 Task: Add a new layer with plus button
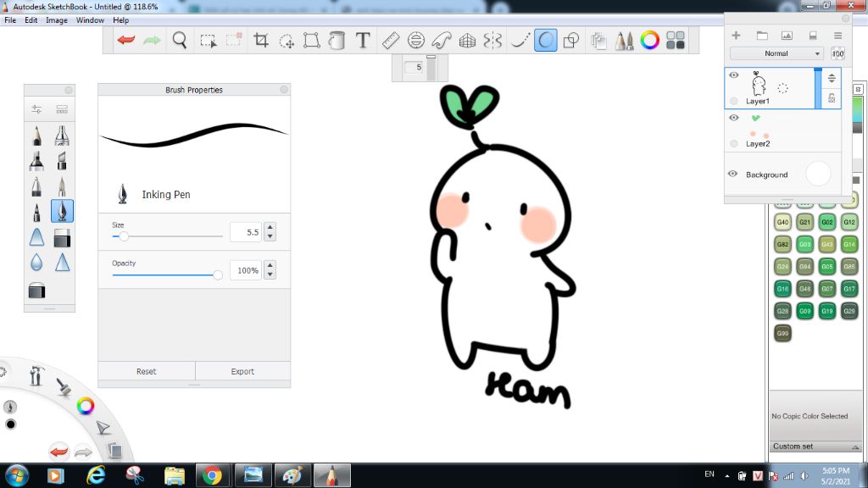click(x=736, y=36)
